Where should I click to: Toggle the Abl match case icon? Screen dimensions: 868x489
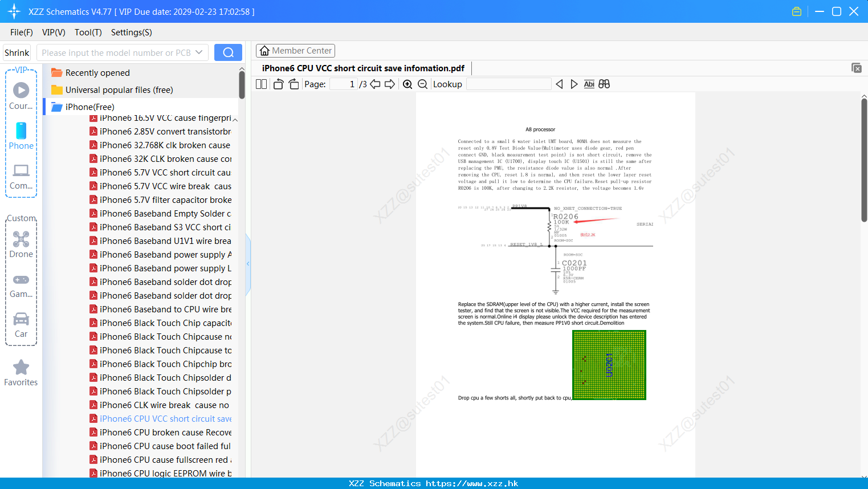coord(589,84)
